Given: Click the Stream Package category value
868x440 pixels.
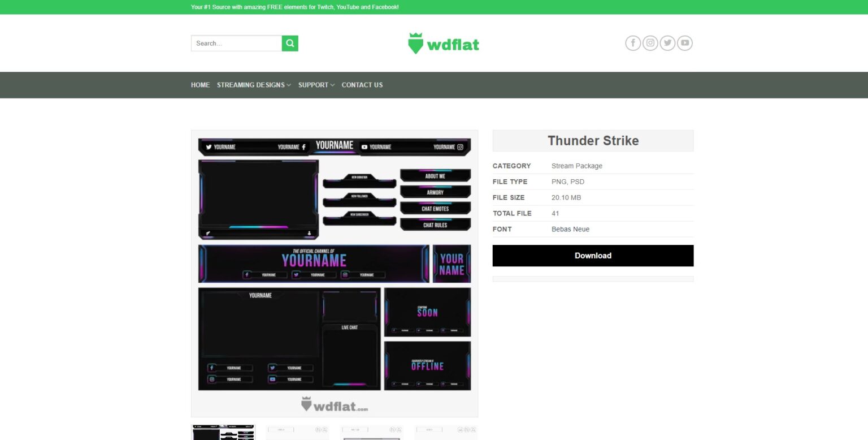Looking at the screenshot, I should click(577, 166).
